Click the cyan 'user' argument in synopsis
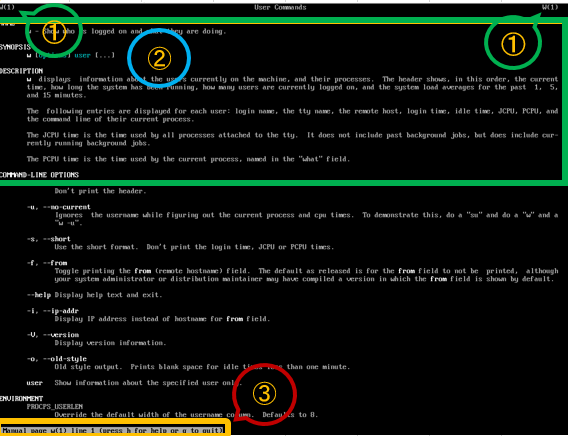Image resolution: width=568 pixels, height=436 pixels. coord(82,55)
